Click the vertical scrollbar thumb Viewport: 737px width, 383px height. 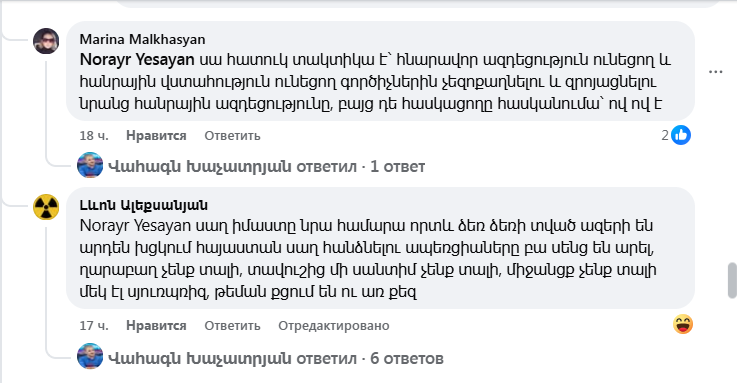(x=732, y=281)
